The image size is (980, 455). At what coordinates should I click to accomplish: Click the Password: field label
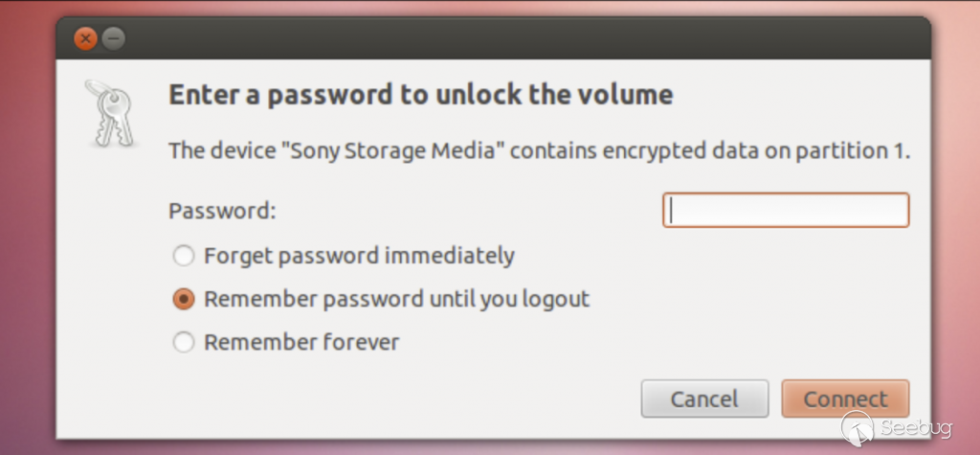coord(222,212)
